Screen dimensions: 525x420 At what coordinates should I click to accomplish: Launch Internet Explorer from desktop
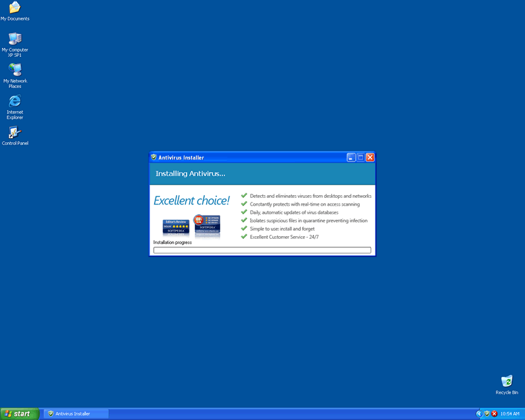pos(15,102)
